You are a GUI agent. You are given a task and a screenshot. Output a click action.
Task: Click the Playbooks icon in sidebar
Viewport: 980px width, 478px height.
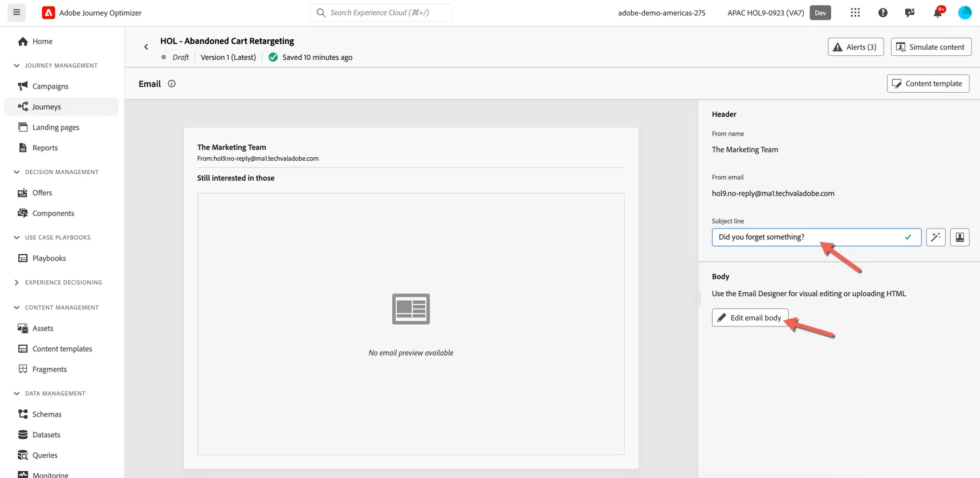point(23,258)
